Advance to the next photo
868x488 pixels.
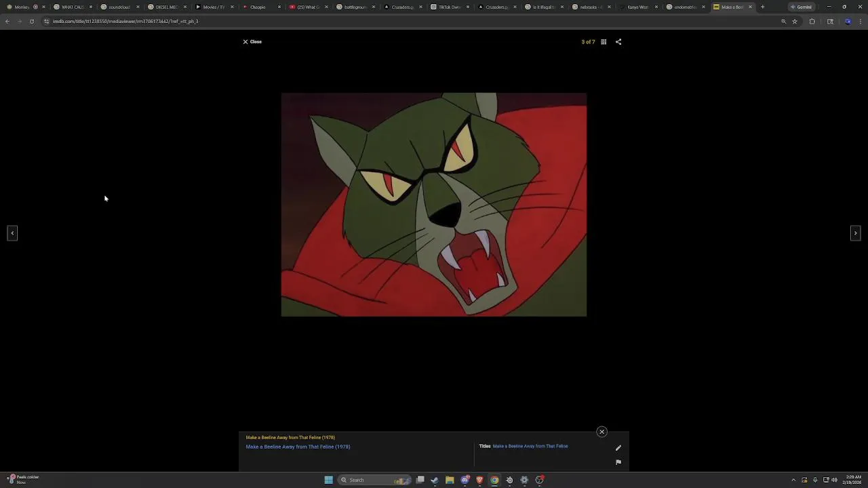(855, 233)
